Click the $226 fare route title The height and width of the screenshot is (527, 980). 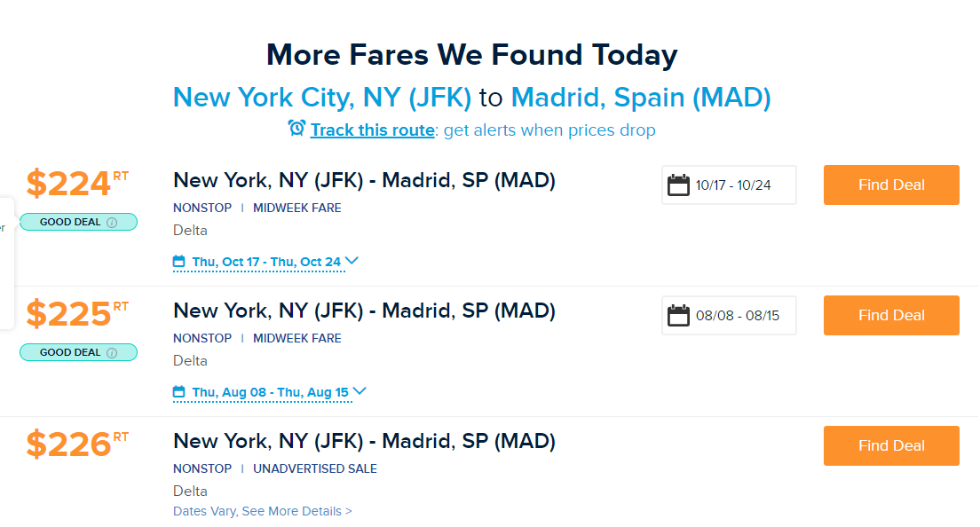tap(364, 441)
